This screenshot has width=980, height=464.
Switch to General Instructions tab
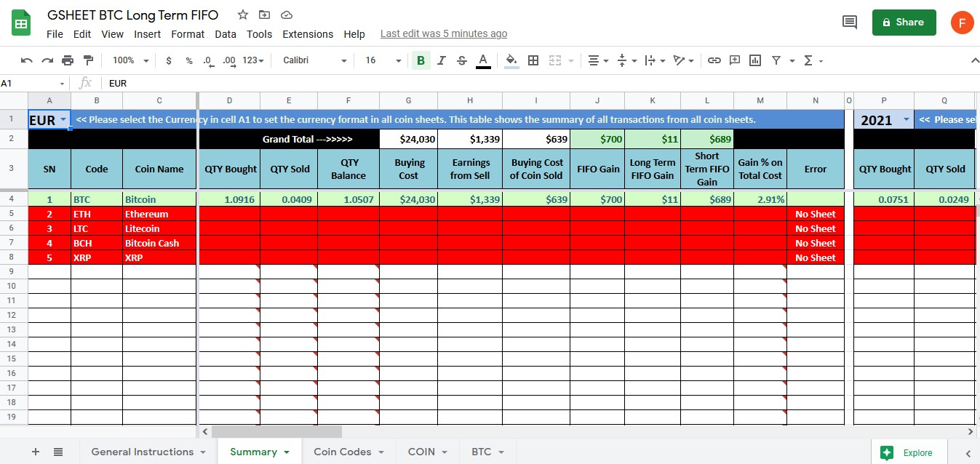pos(148,452)
